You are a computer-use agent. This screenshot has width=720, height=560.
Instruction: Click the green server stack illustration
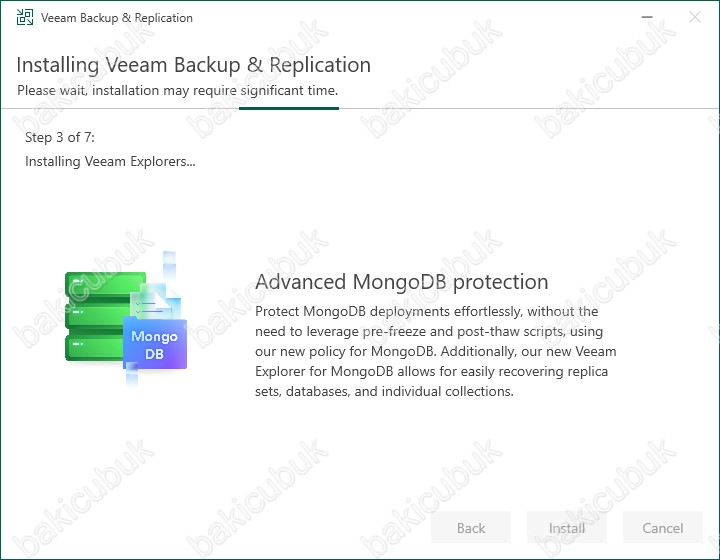click(x=105, y=316)
